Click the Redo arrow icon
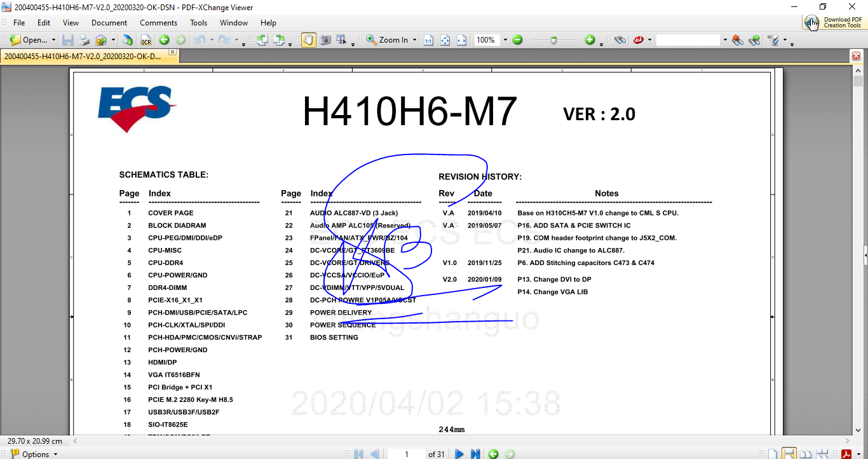Image resolution: width=868 pixels, height=459 pixels. click(x=224, y=39)
